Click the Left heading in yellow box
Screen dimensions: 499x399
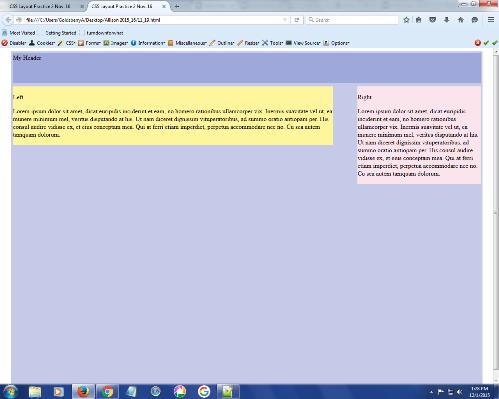18,97
